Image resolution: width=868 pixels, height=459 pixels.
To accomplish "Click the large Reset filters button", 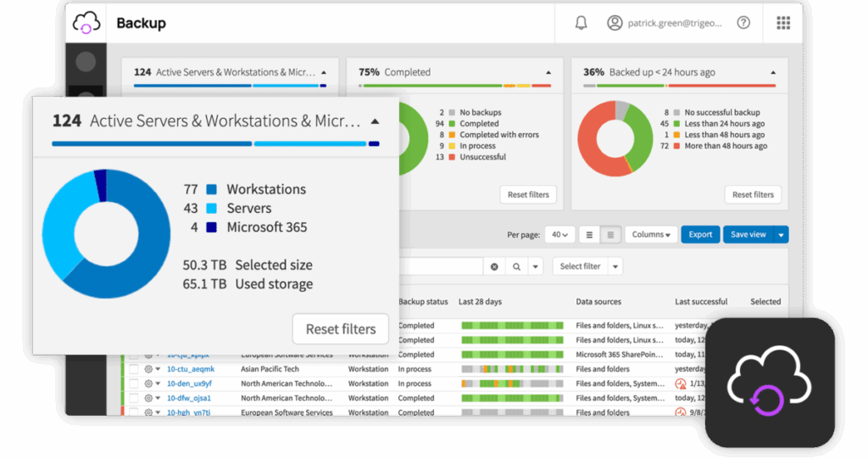I will tap(341, 329).
